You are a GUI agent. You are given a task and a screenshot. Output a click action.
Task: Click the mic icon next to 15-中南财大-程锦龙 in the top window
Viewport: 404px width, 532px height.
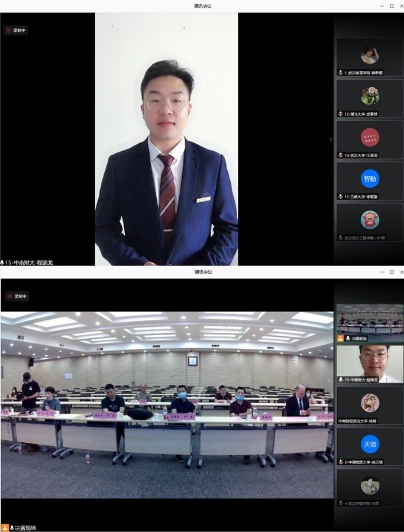[x=3, y=262]
